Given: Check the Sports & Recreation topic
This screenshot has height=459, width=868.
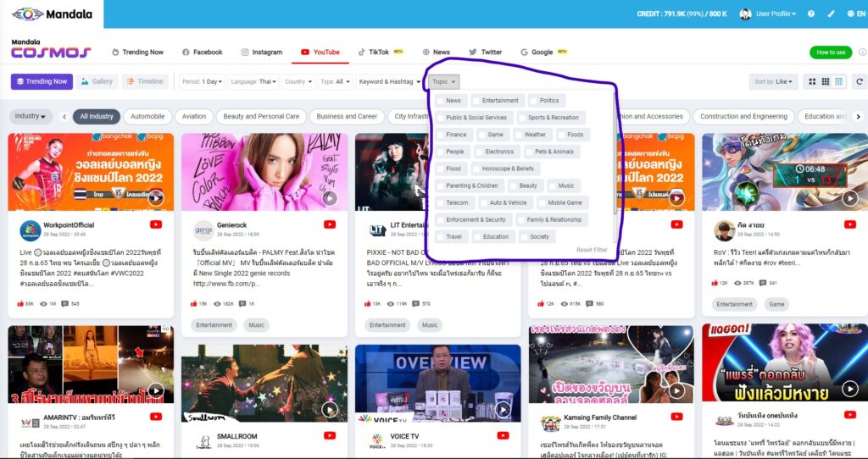Looking at the screenshot, I should coord(522,118).
